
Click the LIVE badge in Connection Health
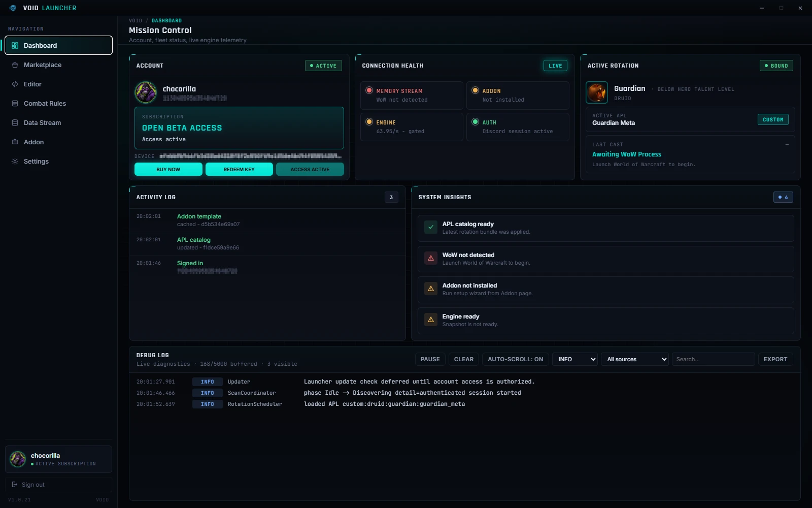pyautogui.click(x=555, y=66)
